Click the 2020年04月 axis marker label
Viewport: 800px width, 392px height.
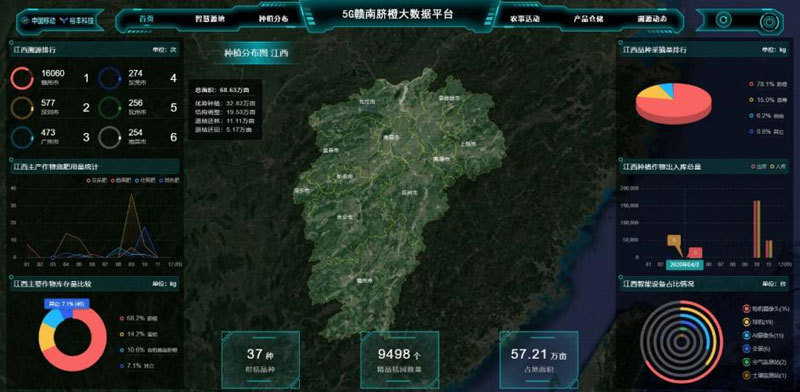click(x=684, y=264)
